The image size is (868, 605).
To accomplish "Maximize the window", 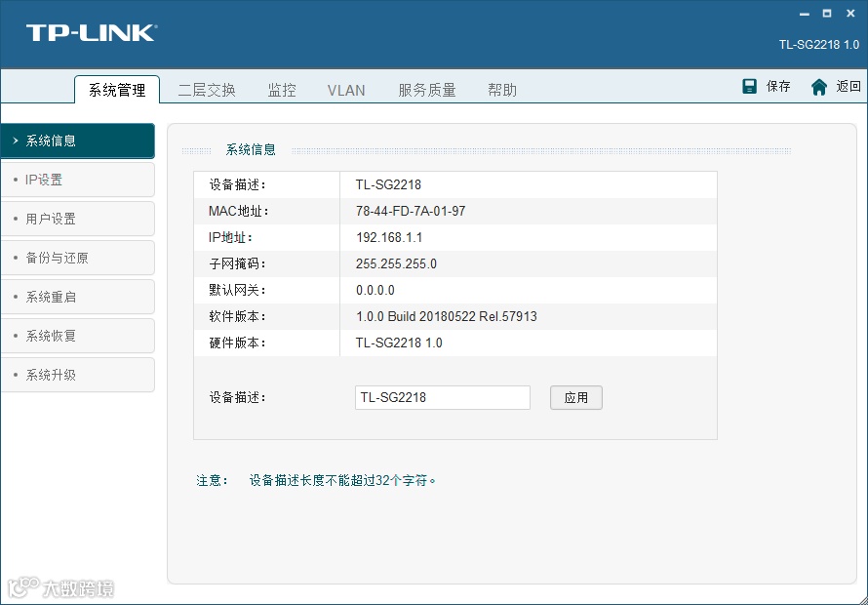I will point(827,14).
